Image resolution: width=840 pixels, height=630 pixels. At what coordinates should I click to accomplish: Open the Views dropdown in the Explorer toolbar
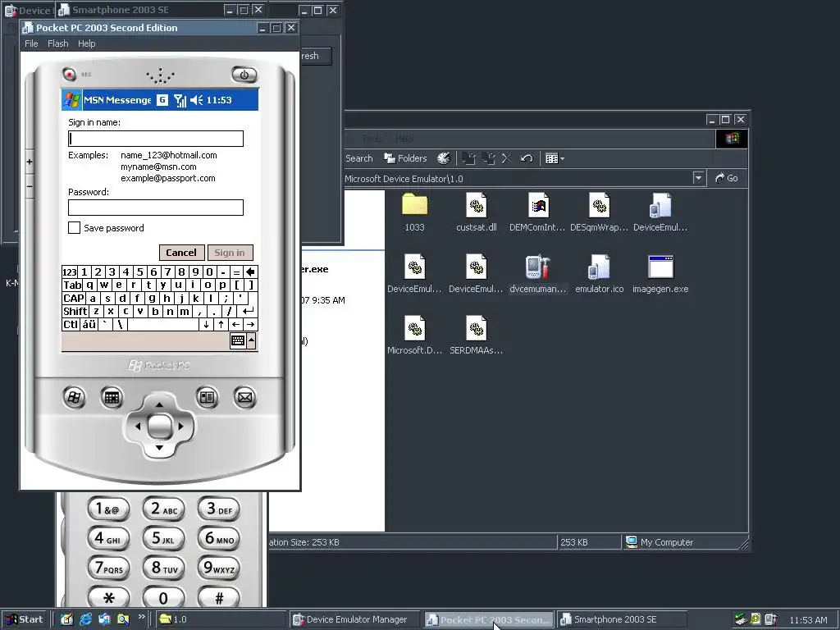tap(555, 158)
